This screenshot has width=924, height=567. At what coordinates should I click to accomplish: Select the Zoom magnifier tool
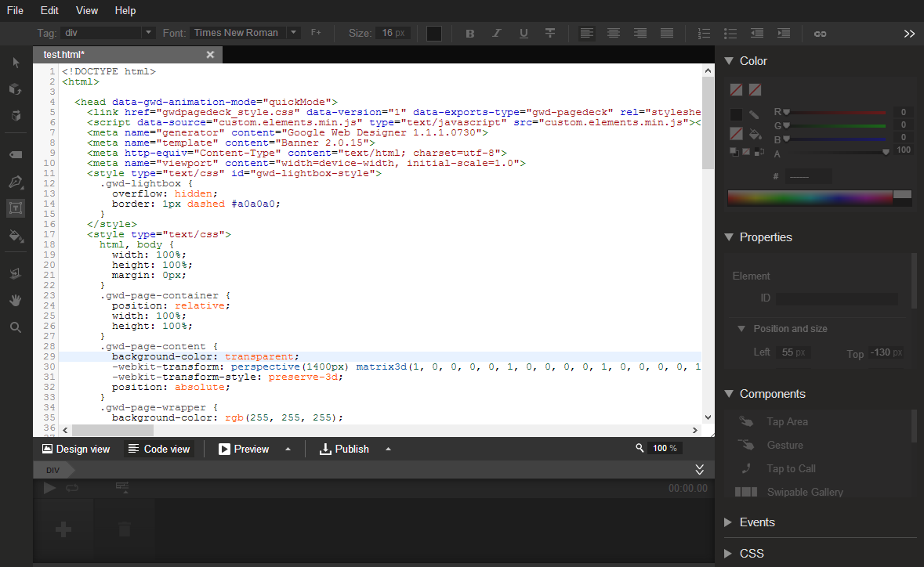click(16, 327)
